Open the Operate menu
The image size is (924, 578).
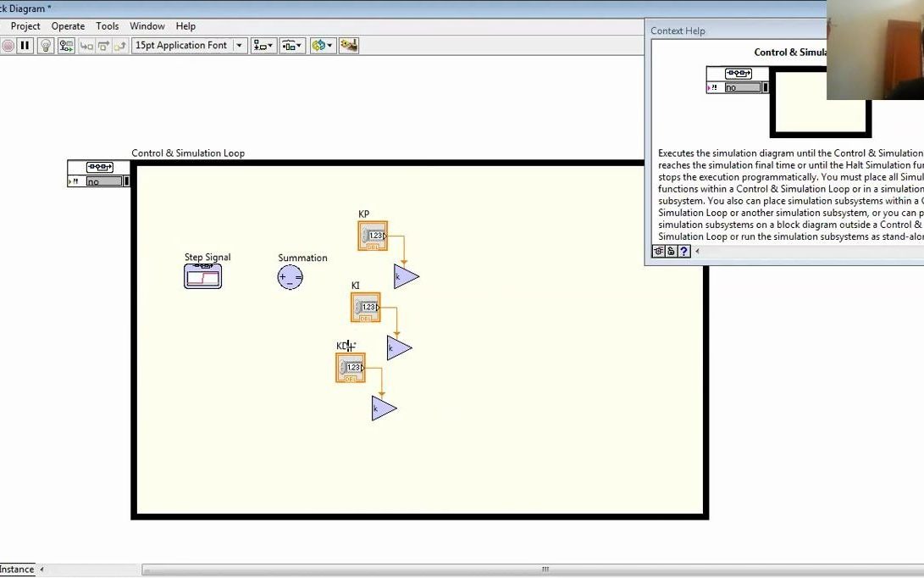[67, 25]
